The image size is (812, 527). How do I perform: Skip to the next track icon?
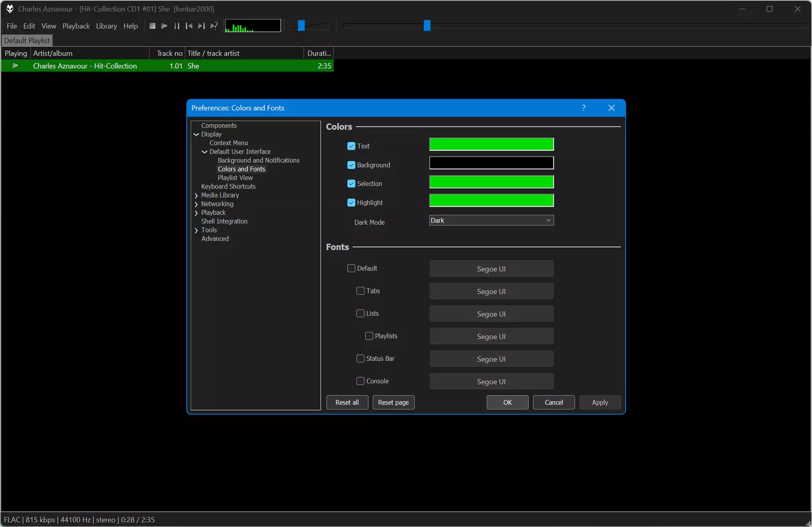[202, 26]
